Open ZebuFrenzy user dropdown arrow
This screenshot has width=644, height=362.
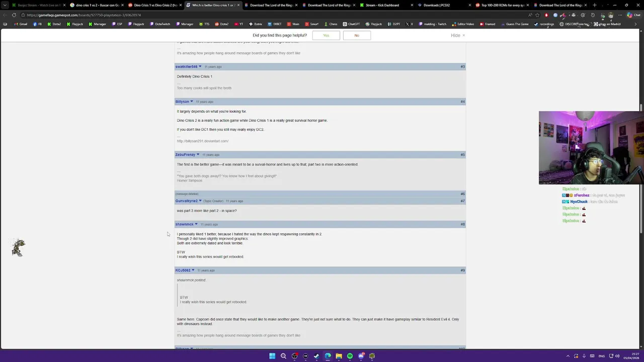[x=198, y=154]
